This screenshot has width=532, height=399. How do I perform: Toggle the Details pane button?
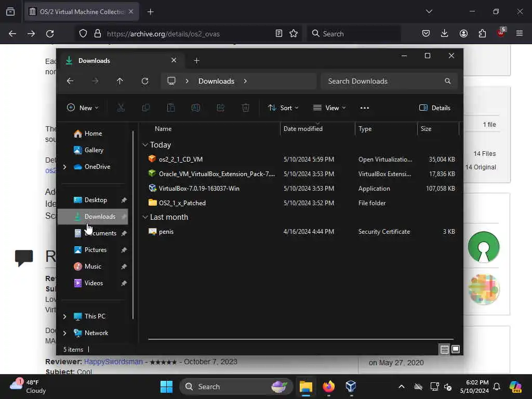click(435, 108)
